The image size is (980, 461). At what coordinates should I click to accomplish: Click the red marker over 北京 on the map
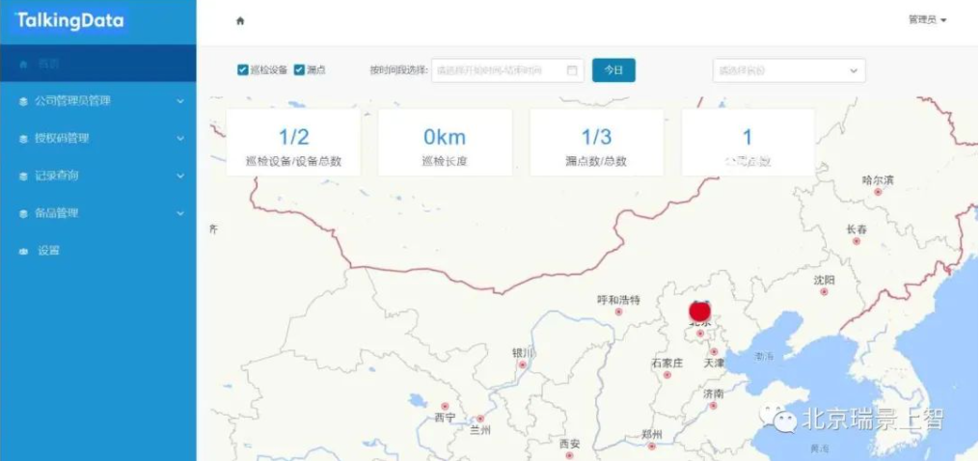(x=699, y=311)
